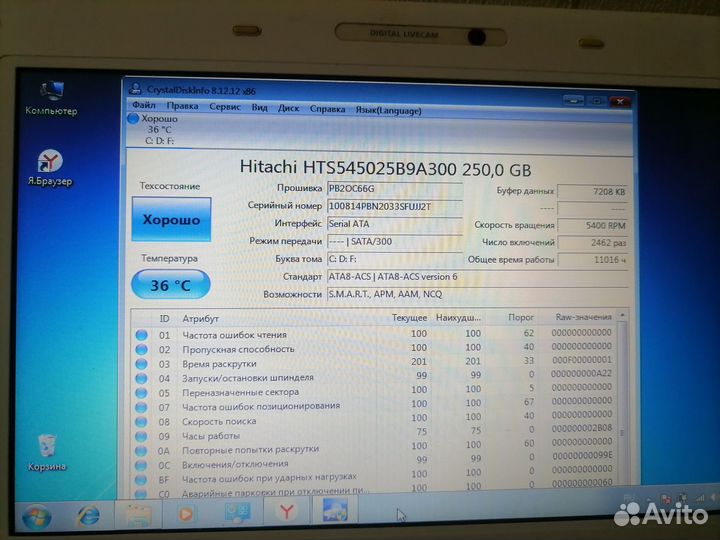
Task: Select attribute 04 Запуски/остановки шпинделя
Action: [374, 377]
